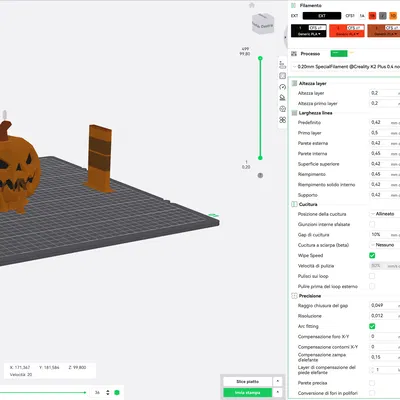Enable Giunzioni interne sfalsate checkbox
The image size is (400, 400).
coord(372,224)
